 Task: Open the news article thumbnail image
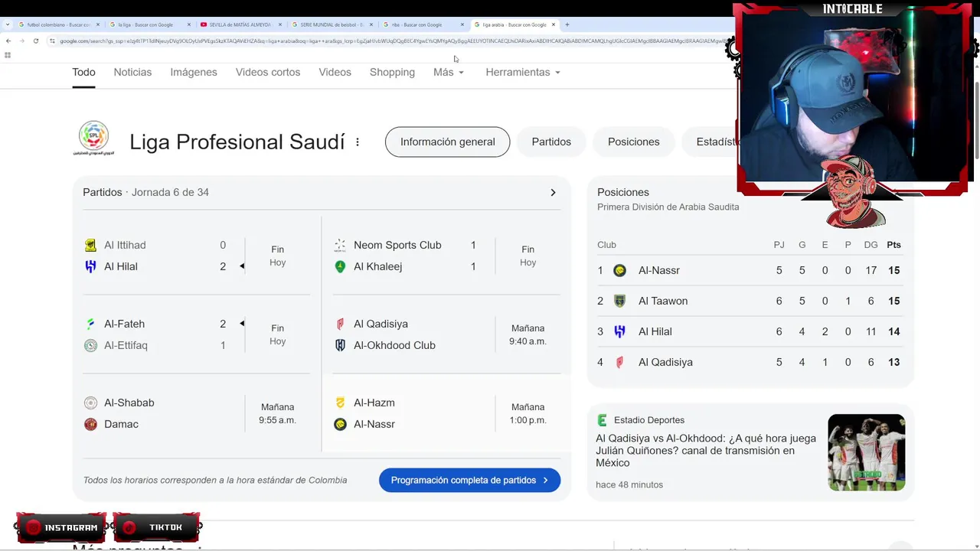tap(867, 452)
